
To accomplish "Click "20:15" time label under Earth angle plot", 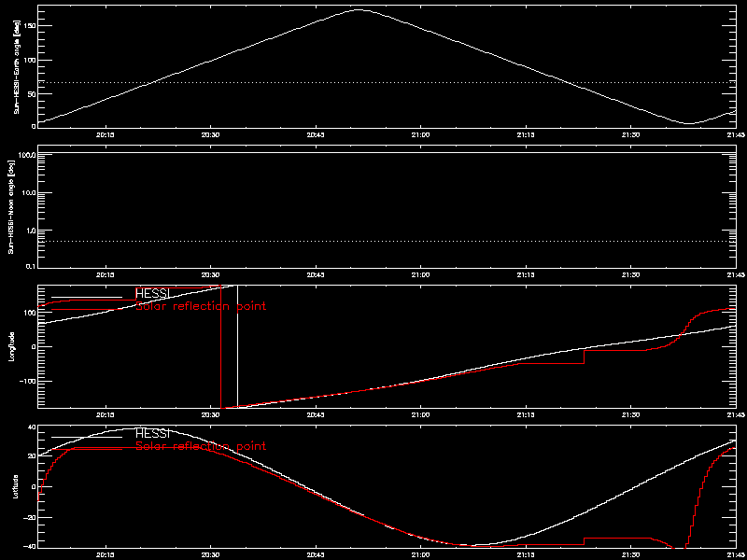I will click(106, 134).
